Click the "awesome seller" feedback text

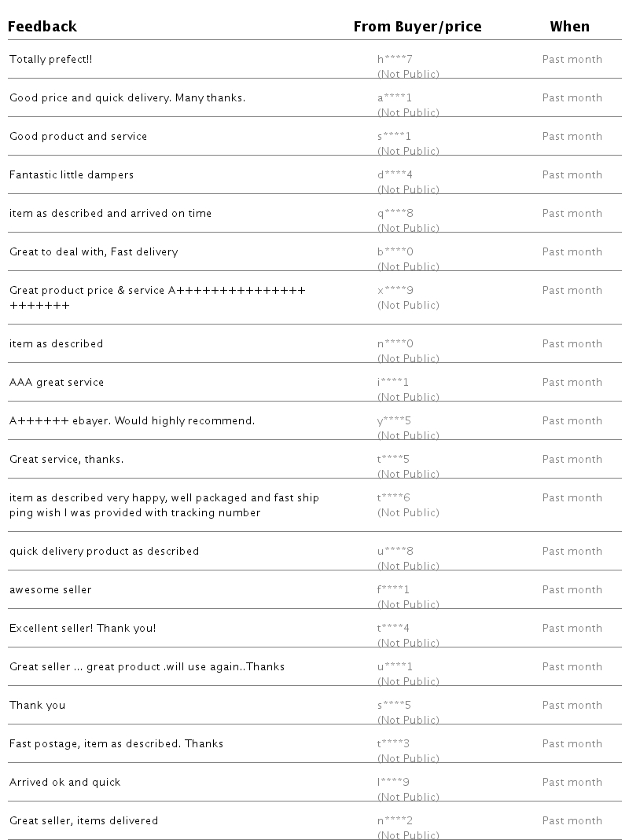(x=50, y=590)
